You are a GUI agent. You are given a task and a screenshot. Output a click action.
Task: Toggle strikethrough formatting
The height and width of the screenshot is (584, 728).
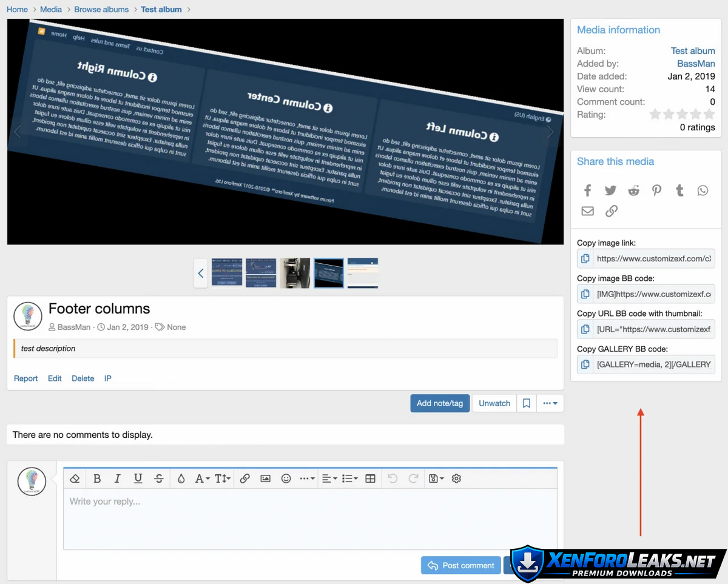(x=159, y=478)
